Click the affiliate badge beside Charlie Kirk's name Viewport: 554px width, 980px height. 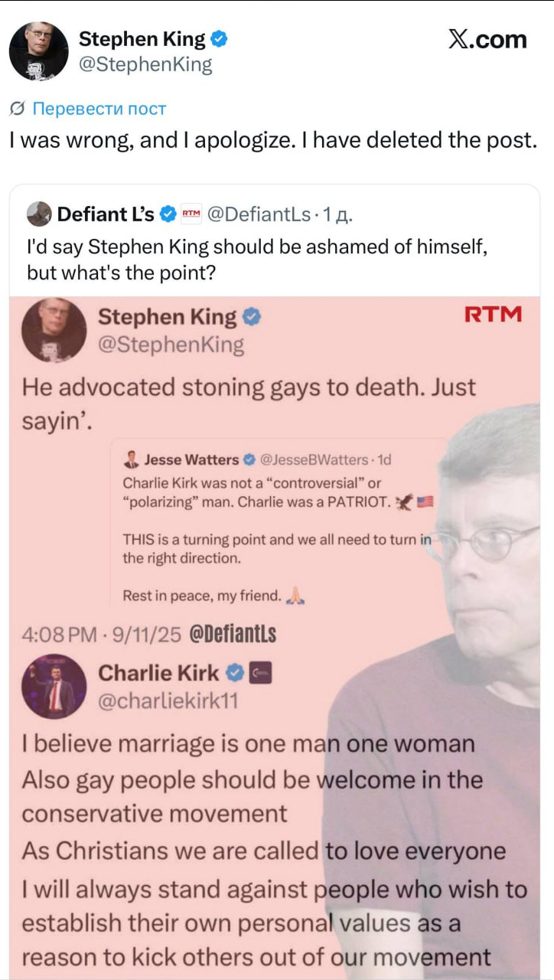(x=260, y=673)
